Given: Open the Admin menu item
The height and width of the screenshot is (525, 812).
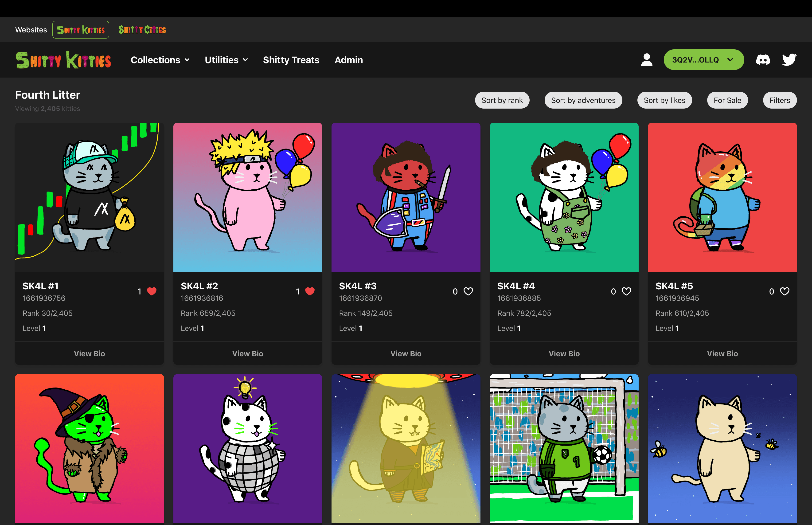Looking at the screenshot, I should tap(349, 60).
